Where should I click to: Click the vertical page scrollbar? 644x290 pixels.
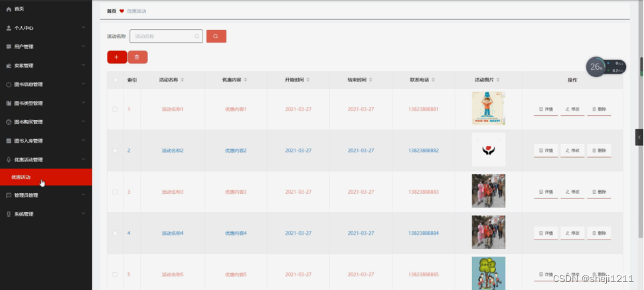pos(641,119)
